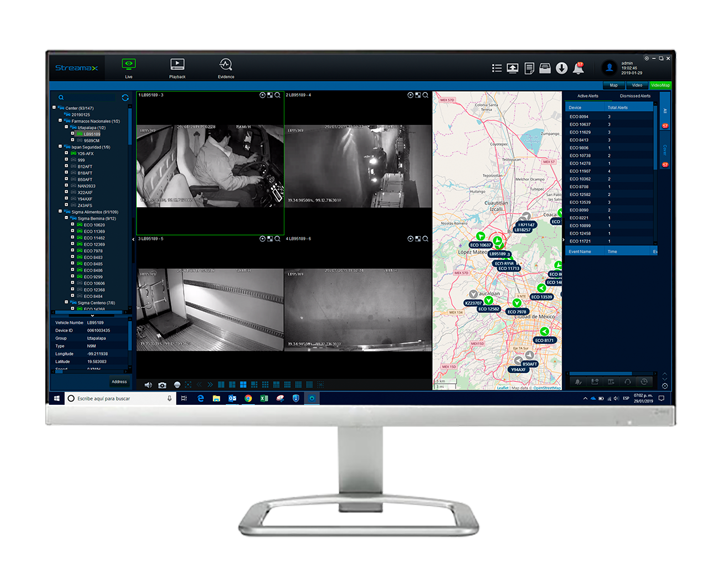
Task: Select the LB95189-3 cabin video feed
Action: pos(210,166)
